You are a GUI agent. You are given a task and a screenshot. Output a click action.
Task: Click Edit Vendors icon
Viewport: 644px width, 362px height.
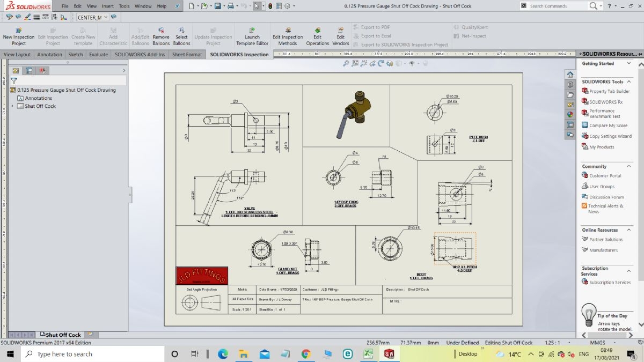[x=340, y=36]
